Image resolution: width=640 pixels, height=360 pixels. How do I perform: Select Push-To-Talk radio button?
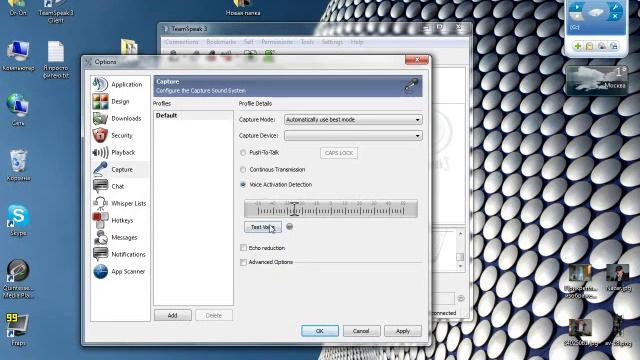[x=243, y=153]
